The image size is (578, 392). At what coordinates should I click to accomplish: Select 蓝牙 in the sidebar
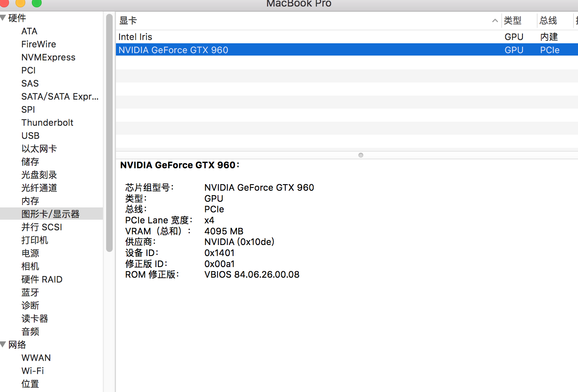(x=30, y=293)
